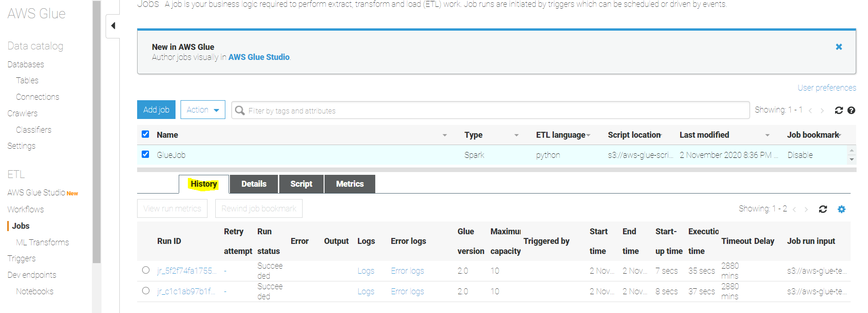Open Dev endpoints in the sidebar
The height and width of the screenshot is (313, 868).
point(32,275)
